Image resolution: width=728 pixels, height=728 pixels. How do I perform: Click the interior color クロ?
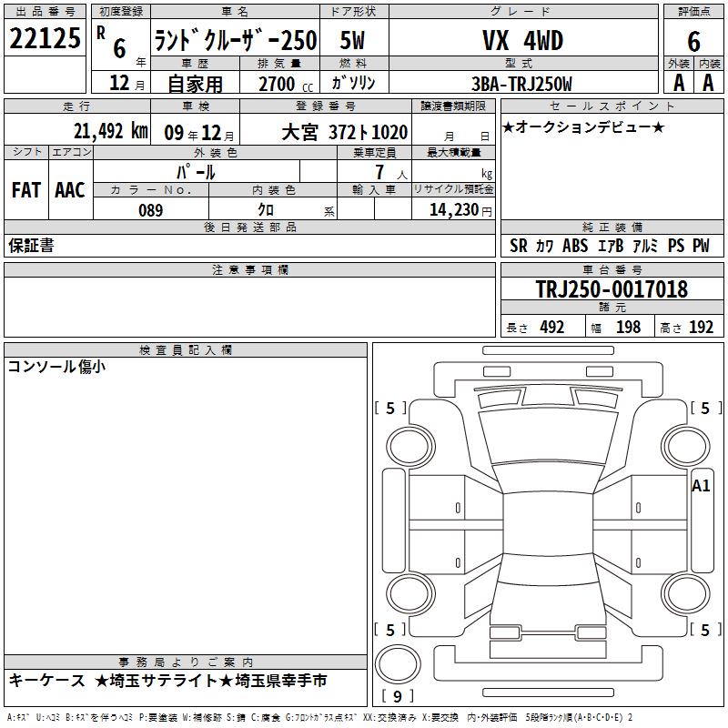266,210
